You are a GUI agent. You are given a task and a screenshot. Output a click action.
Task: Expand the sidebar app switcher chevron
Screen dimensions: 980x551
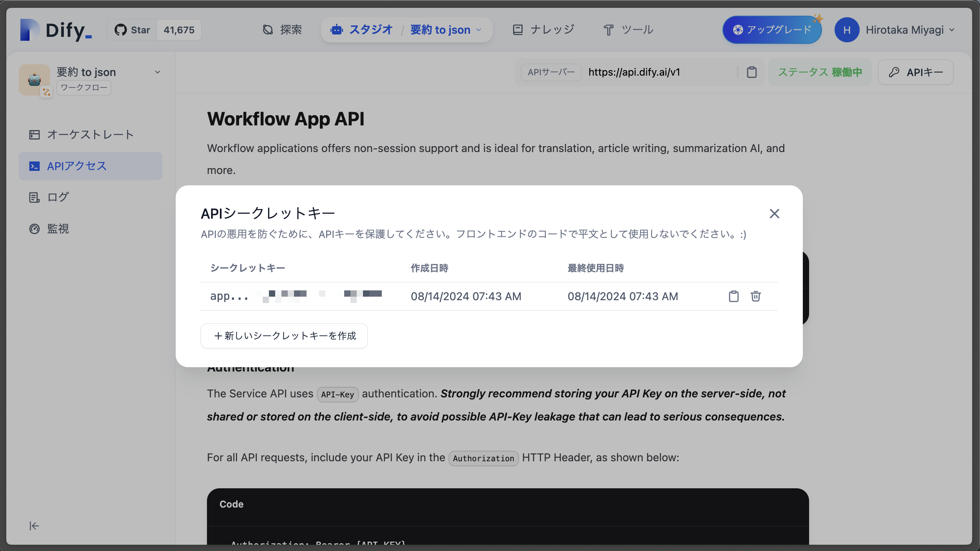158,72
